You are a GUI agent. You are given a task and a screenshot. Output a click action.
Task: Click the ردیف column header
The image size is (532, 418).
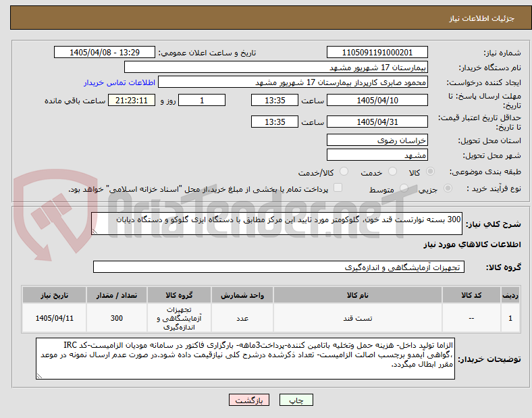click(510, 295)
